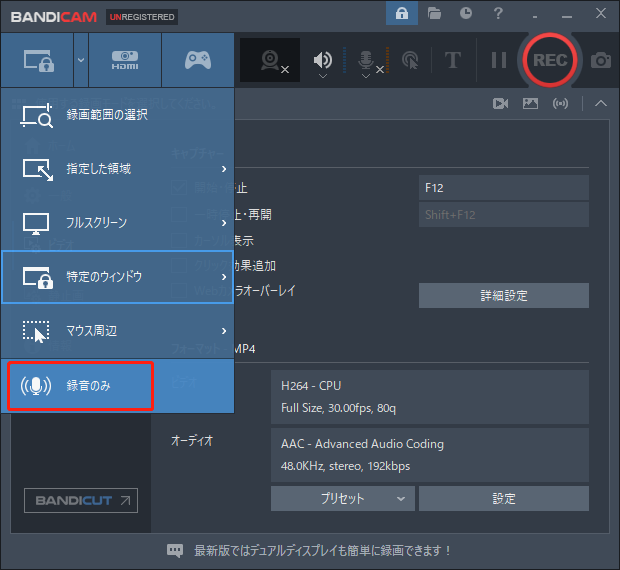
Task: Click the speaker volume level meter
Action: pos(344,60)
